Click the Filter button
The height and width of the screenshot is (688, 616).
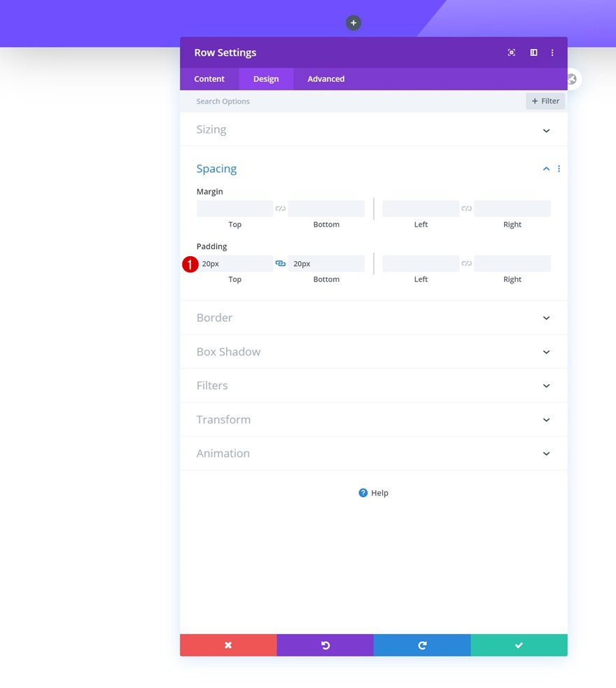coord(545,101)
